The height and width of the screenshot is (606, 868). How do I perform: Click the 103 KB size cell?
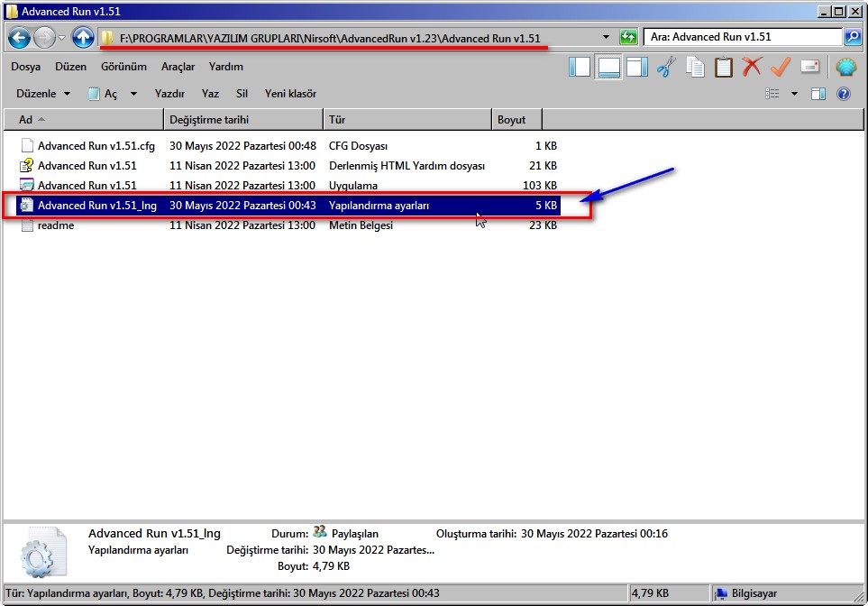click(540, 186)
